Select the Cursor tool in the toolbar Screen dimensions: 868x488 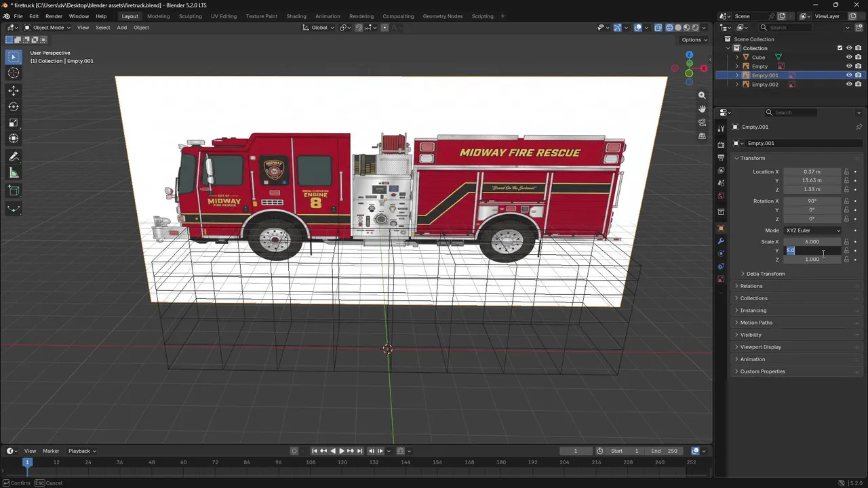point(14,73)
